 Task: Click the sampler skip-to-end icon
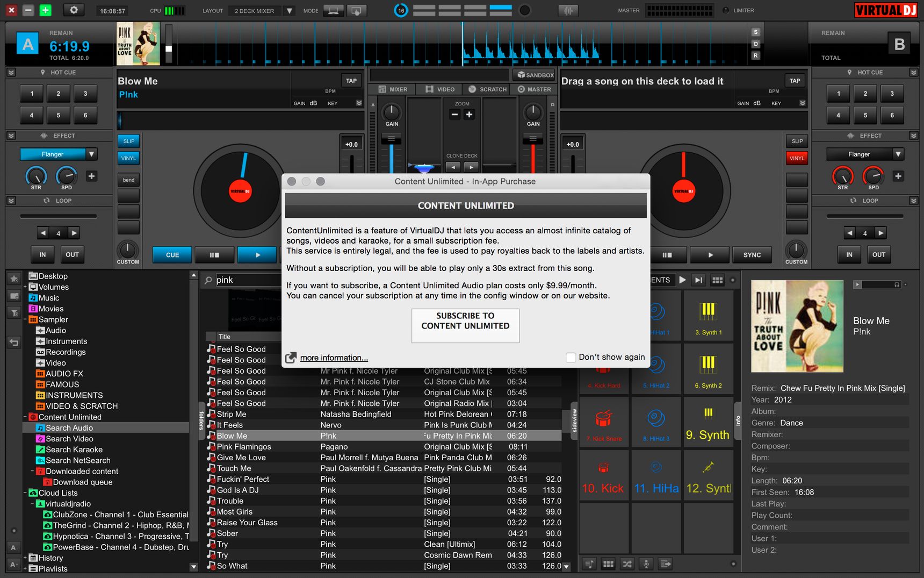[x=698, y=280]
